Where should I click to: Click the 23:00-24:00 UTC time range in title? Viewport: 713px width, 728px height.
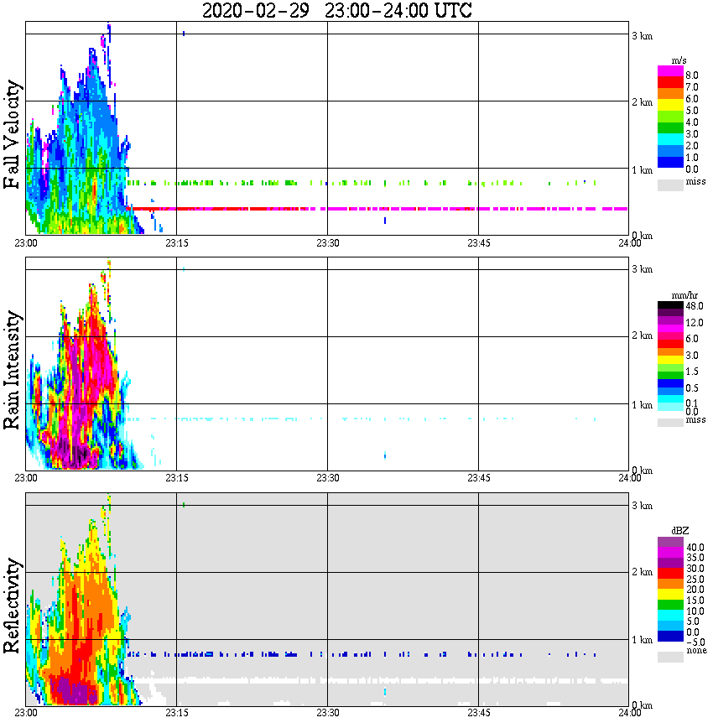398,10
